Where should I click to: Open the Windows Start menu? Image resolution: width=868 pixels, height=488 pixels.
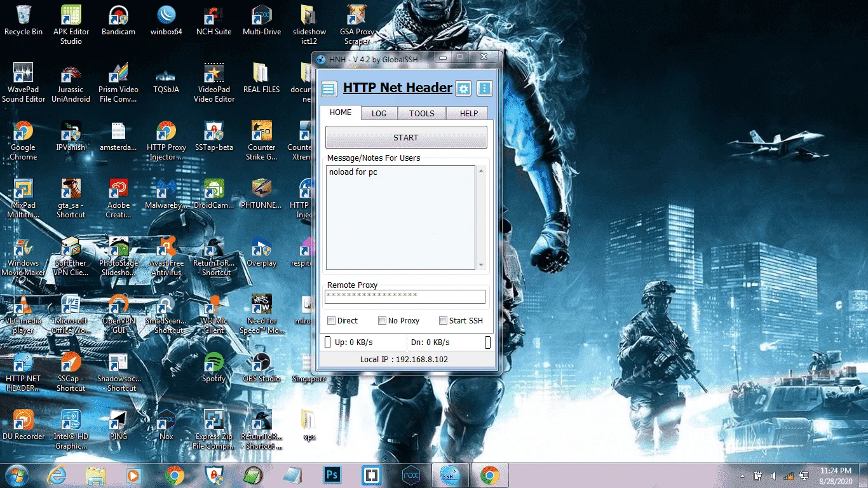click(x=17, y=475)
